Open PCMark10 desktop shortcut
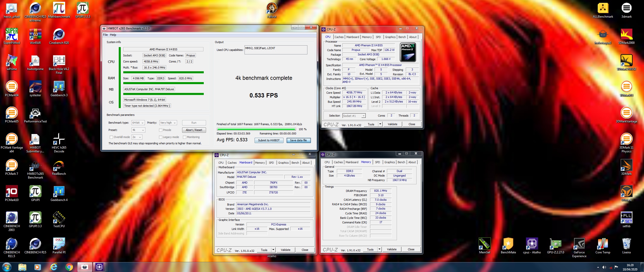This screenshot has height=272, width=644. click(x=12, y=193)
